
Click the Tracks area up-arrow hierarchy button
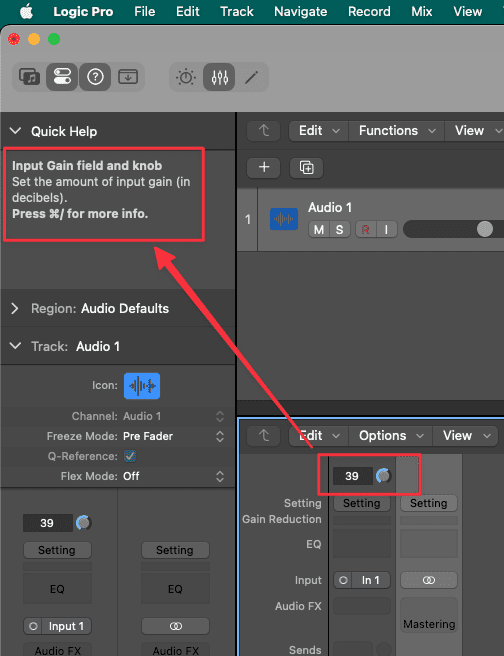264,131
